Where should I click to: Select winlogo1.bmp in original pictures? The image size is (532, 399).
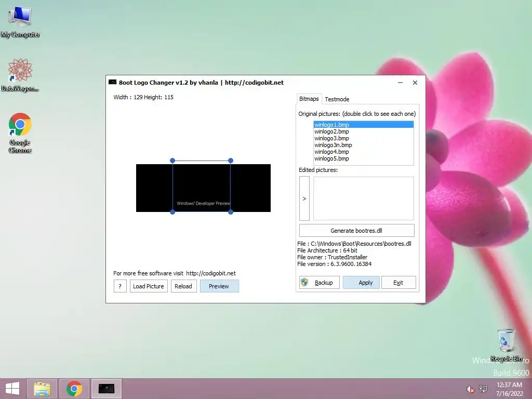[363, 125]
